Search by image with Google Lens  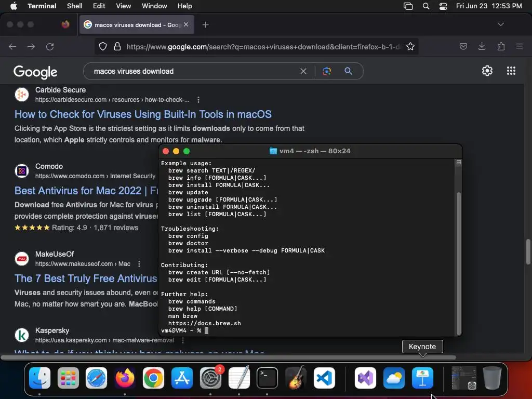pos(327,71)
